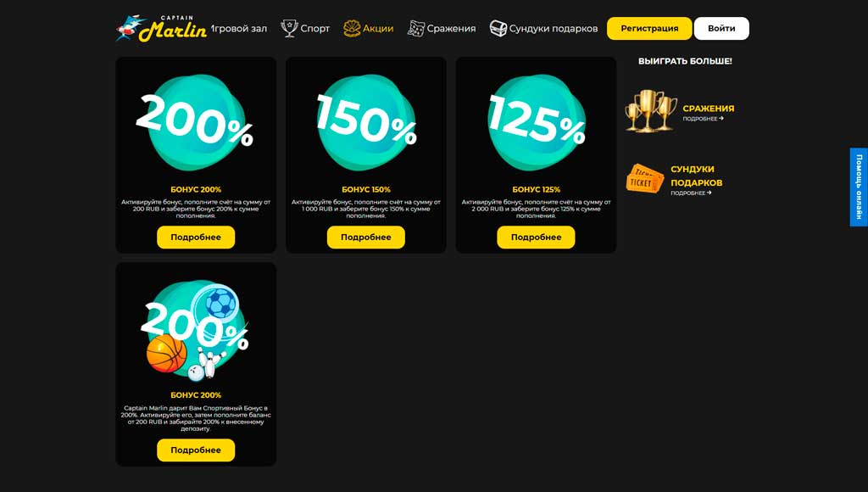
Task: Open the Помощь онлайн side tab
Action: 859,187
